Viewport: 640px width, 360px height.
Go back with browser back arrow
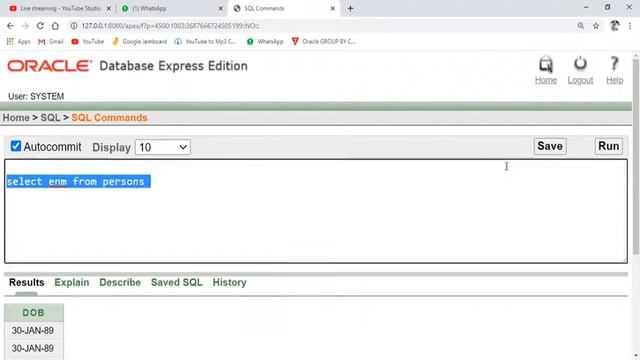[x=10, y=26]
